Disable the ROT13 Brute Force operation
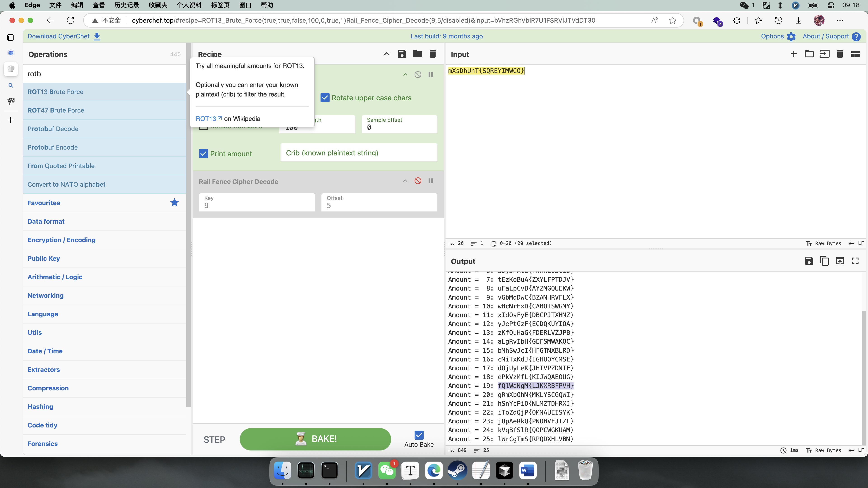 point(418,75)
